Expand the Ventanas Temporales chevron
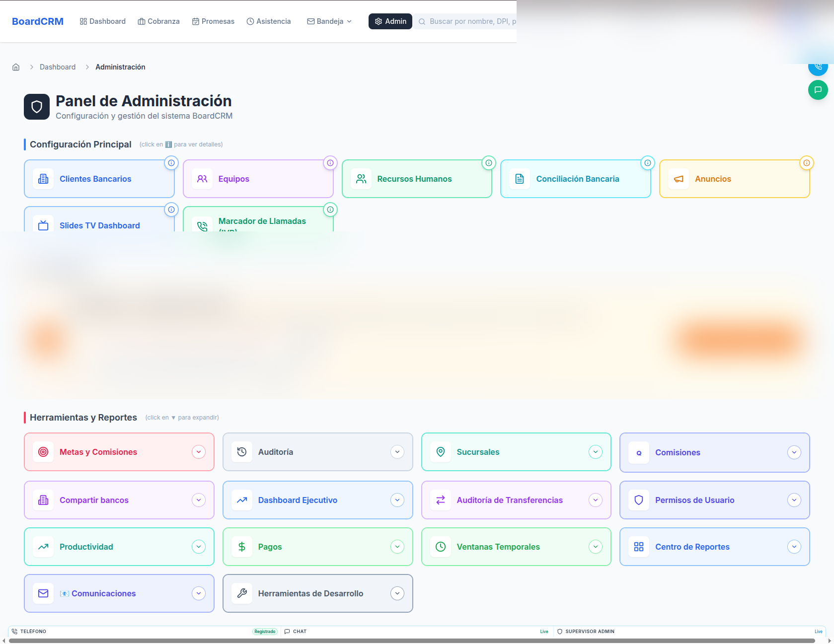Screen dimensions: 834x644 tap(596, 547)
